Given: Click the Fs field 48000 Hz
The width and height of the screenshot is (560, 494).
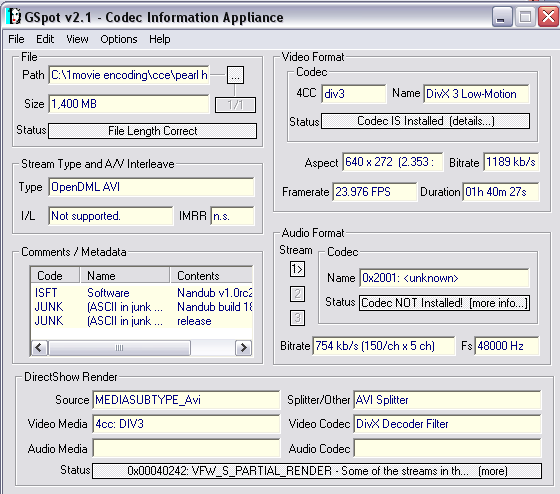Looking at the screenshot, I should tap(507, 346).
